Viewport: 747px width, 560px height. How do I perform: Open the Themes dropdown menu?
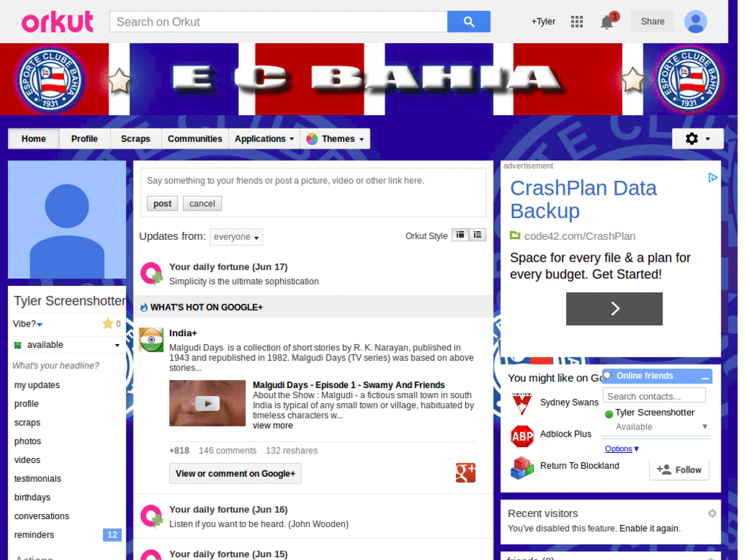point(336,139)
